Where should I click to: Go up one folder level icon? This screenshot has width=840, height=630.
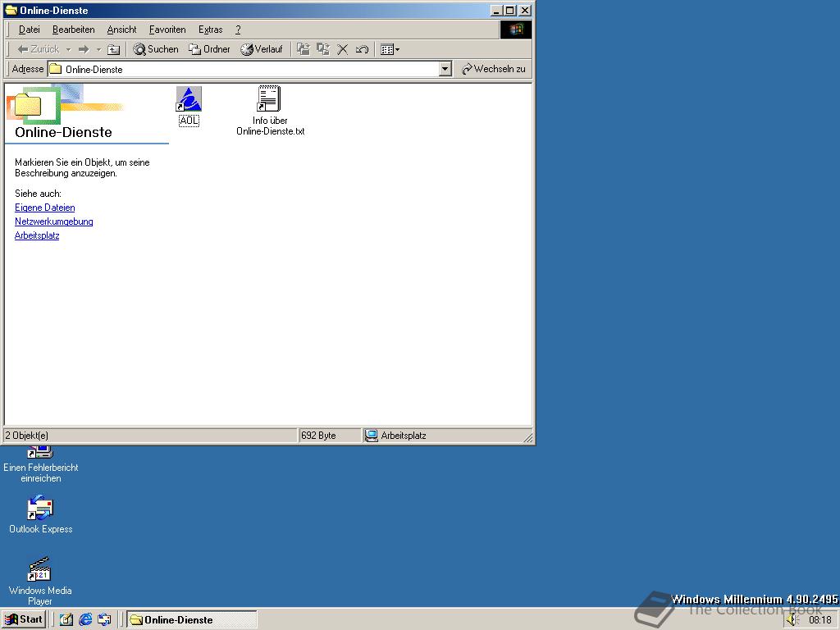[113, 49]
